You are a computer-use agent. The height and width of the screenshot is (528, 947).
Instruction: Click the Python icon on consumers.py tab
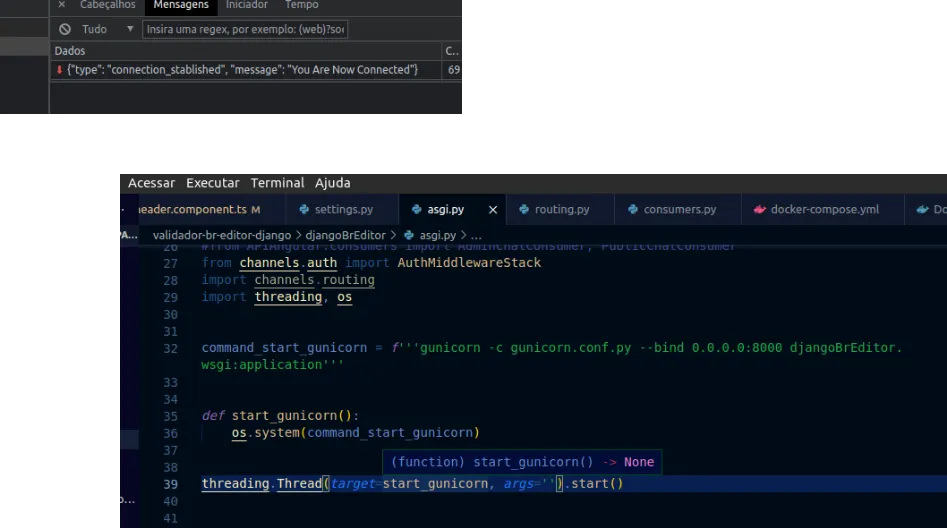tap(633, 210)
